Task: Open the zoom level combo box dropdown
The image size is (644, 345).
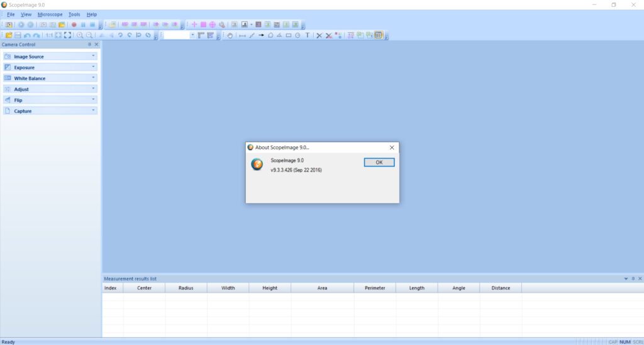Action: pyautogui.click(x=192, y=35)
